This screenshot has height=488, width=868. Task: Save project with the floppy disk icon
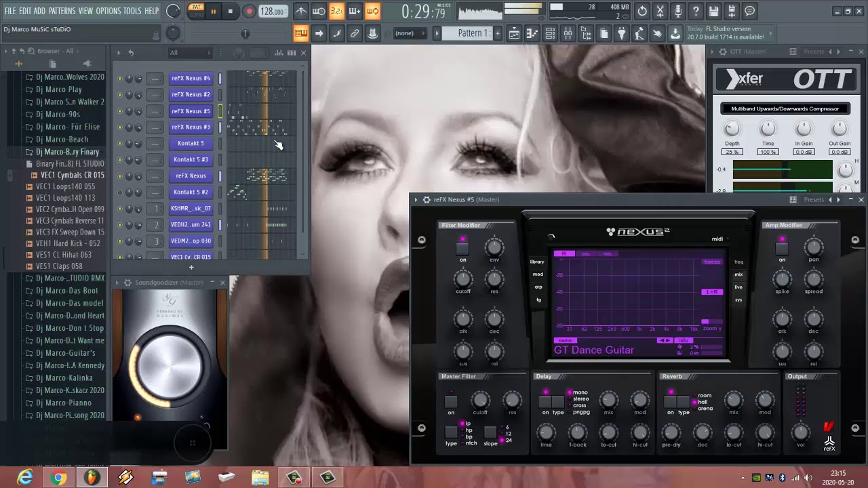713,11
